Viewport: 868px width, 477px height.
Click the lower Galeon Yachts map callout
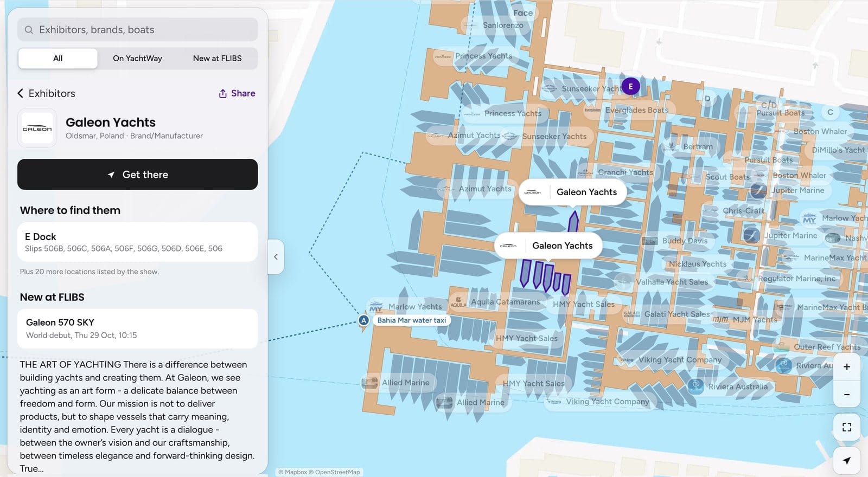click(x=548, y=246)
